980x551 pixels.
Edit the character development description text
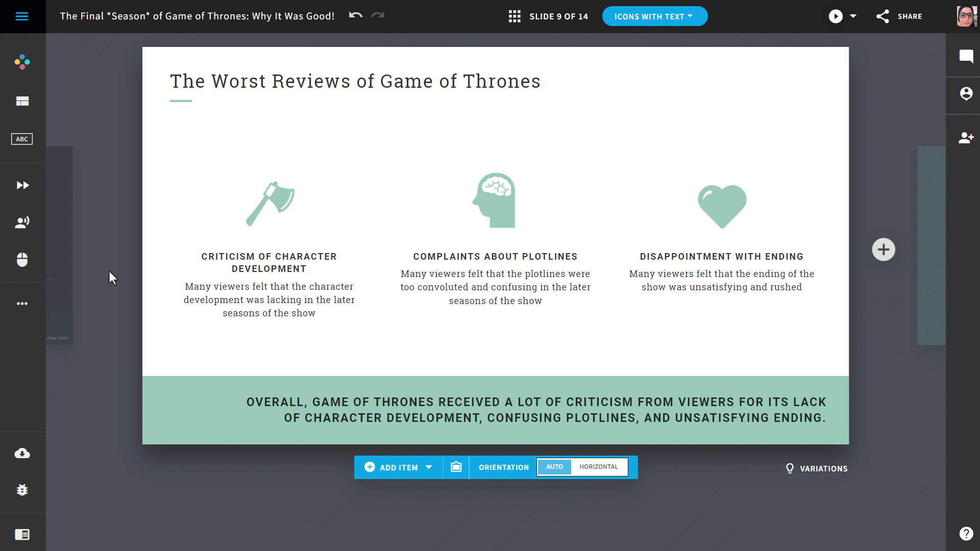pyautogui.click(x=269, y=300)
